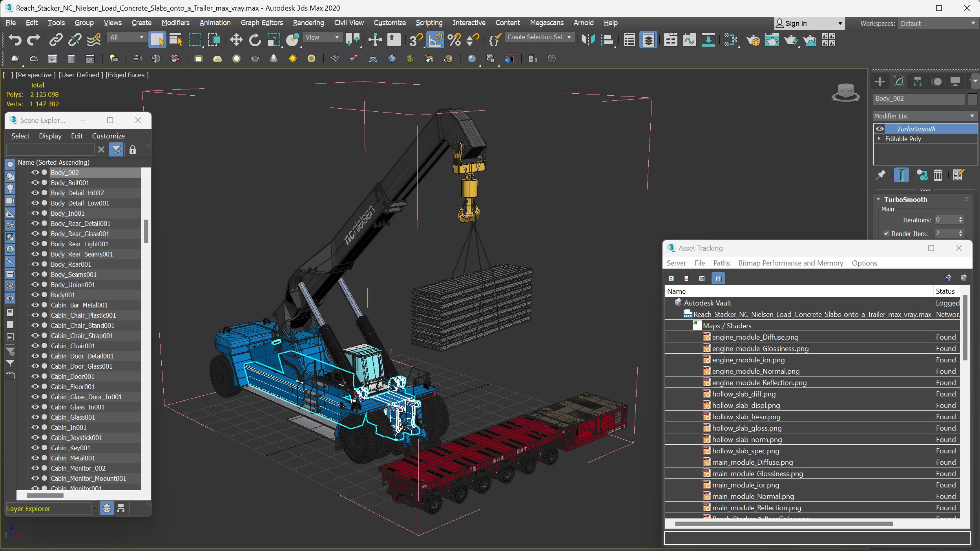The image size is (980, 551).
Task: Open the Rendering menu
Action: (x=308, y=23)
